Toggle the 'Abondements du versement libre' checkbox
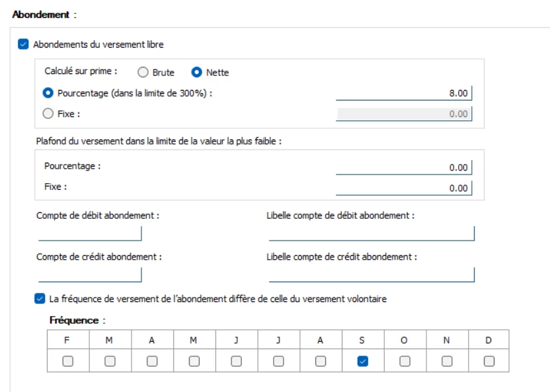This screenshot has width=550, height=392. pos(24,45)
